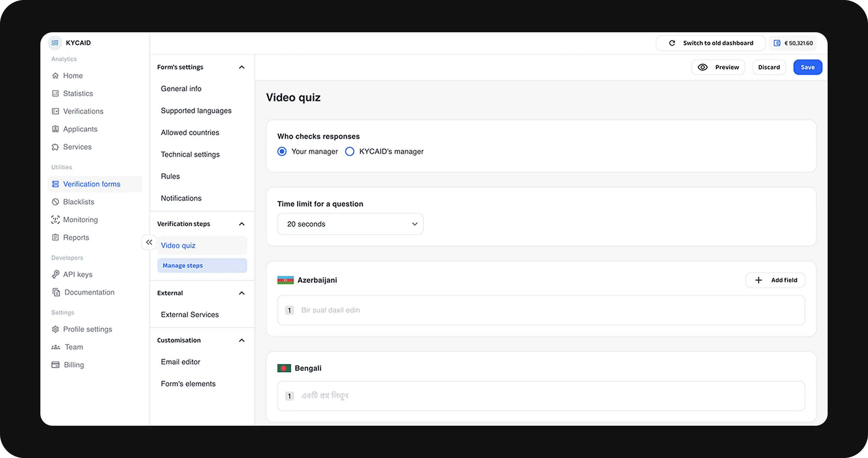Viewport: 868px width, 458px height.
Task: Open the time limit dropdown for questions
Action: pos(349,224)
